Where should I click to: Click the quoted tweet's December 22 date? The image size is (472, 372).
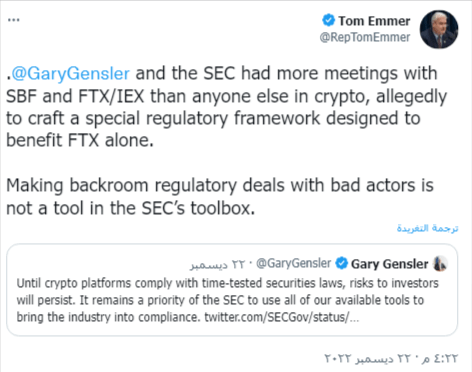(217, 265)
